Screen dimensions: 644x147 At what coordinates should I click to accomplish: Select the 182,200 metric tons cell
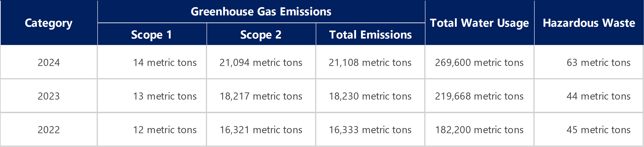click(x=479, y=130)
